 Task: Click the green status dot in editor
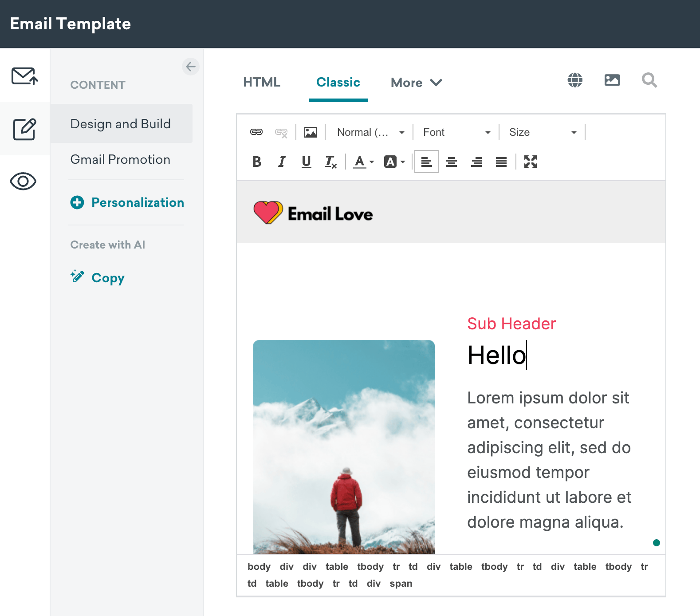pos(657,543)
